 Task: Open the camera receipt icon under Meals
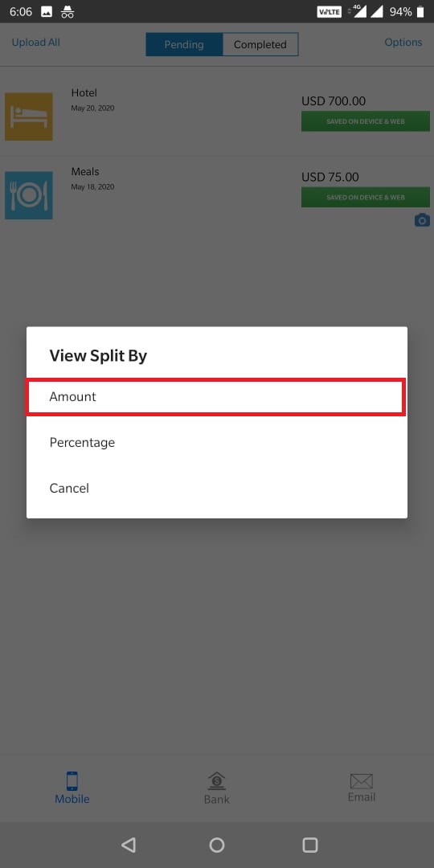point(423,220)
